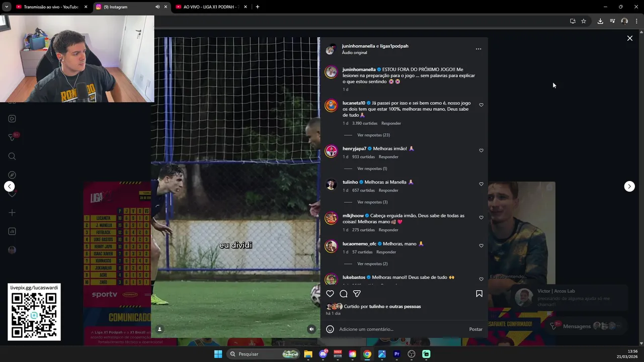Switch to AO VIVO - LIGA X1 PODPAH tab

[211, 7]
